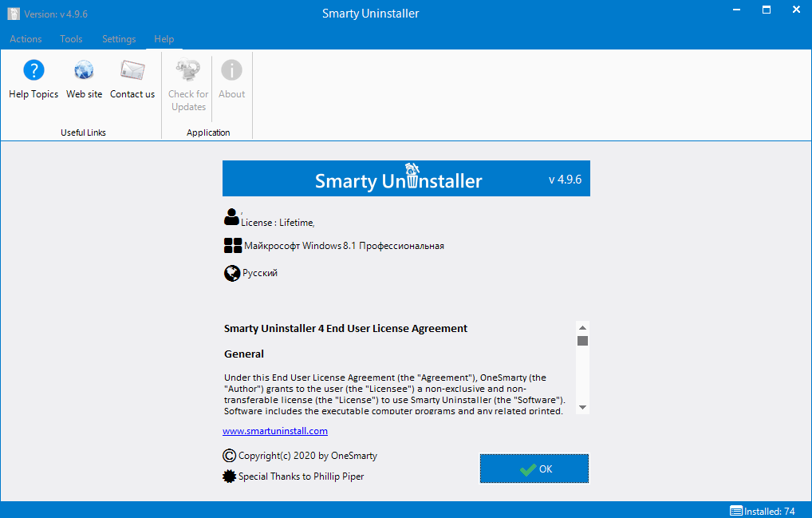Image resolution: width=812 pixels, height=518 pixels.
Task: Click 'Special Thanks to Phillip Piper' text
Action: click(301, 476)
